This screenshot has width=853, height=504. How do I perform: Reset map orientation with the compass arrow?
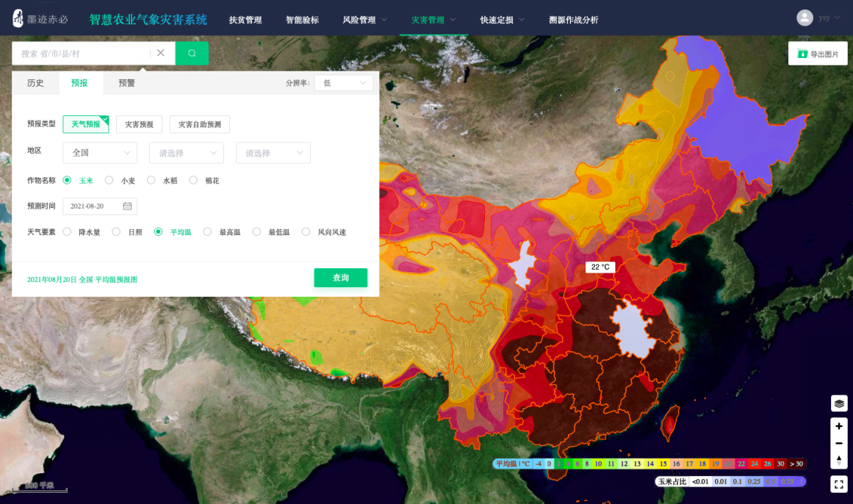click(x=839, y=460)
